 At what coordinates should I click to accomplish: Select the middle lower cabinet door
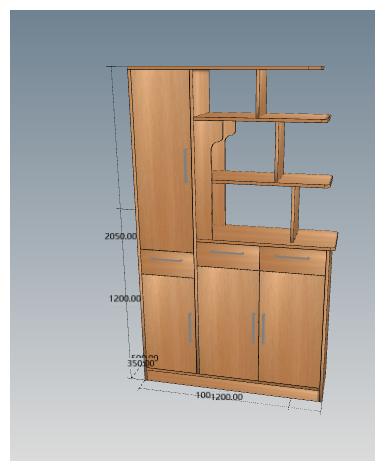tap(228, 323)
